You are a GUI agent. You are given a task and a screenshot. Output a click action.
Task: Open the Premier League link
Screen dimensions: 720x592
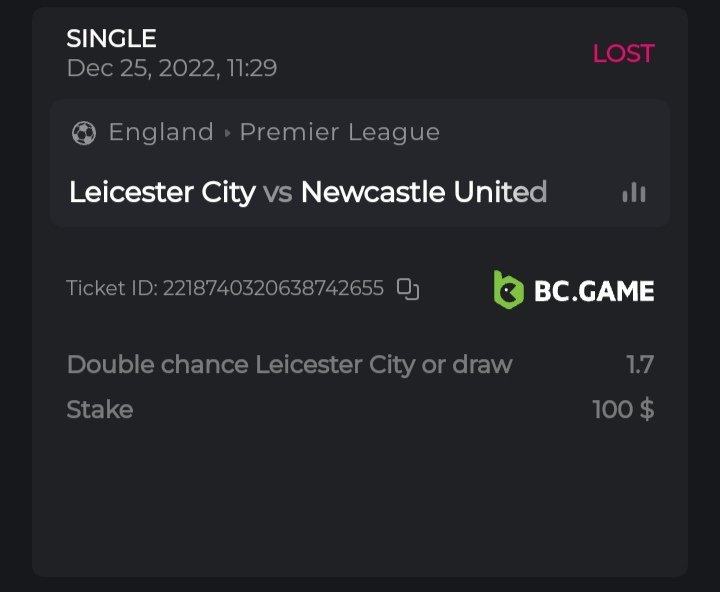pos(340,132)
